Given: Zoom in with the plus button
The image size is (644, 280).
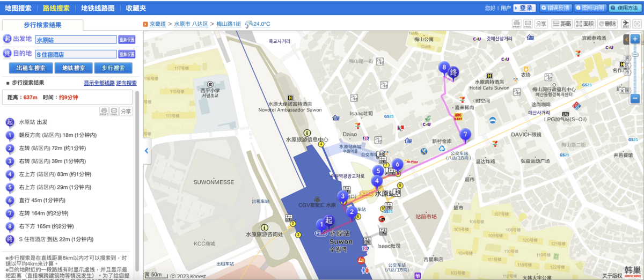Looking at the screenshot, I should [x=635, y=39].
